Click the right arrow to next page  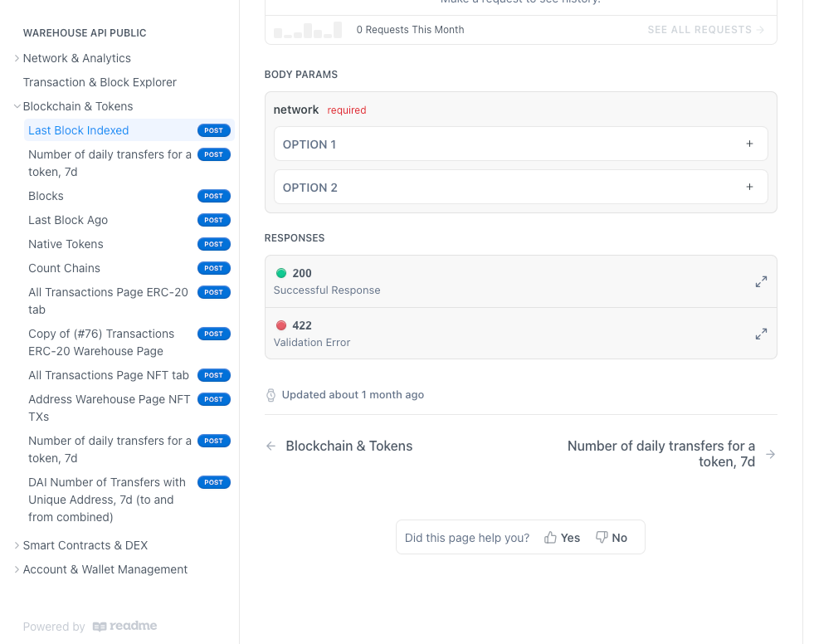[x=770, y=454]
